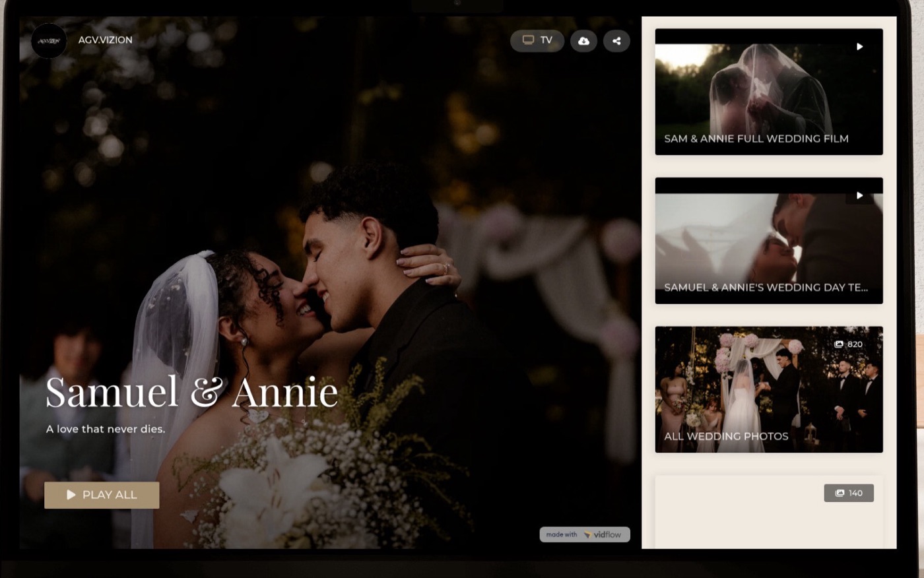Play all videos with PLAY ALL

click(x=102, y=495)
